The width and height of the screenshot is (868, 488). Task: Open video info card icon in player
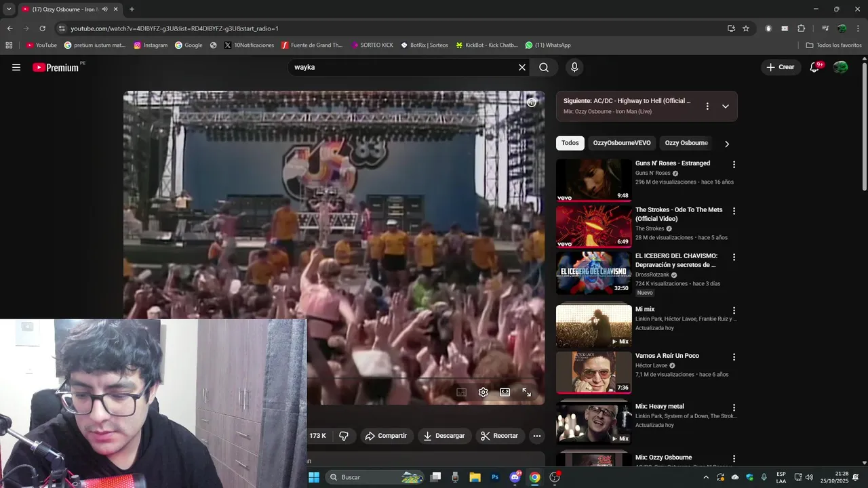coord(532,102)
